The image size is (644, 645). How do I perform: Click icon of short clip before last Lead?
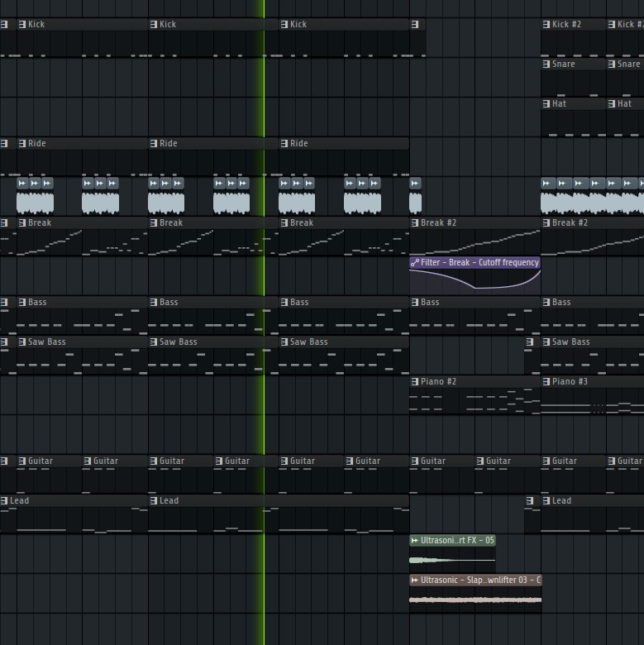click(530, 500)
